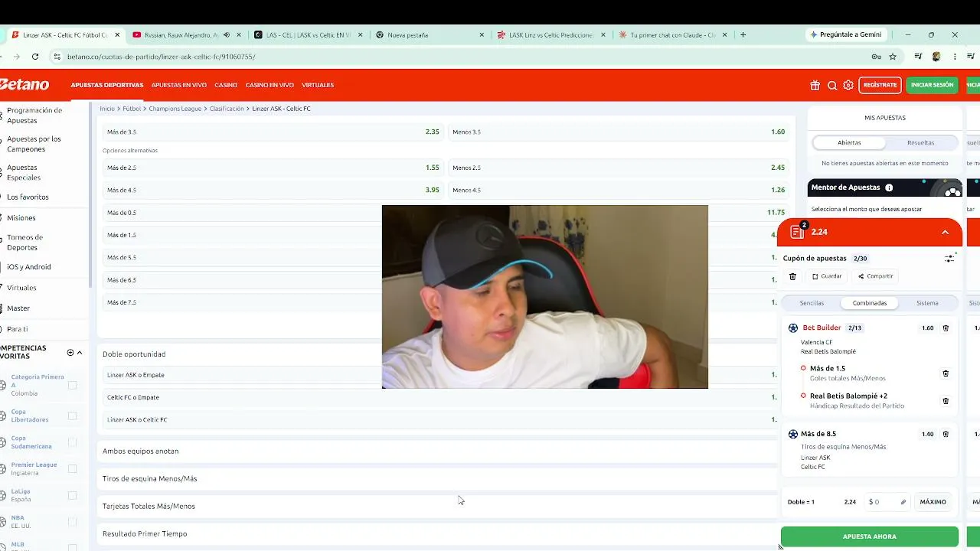Clear entire bet slip with trash icon under Cupón de apuestas
Viewport: 980px width, 551px height.
(792, 276)
